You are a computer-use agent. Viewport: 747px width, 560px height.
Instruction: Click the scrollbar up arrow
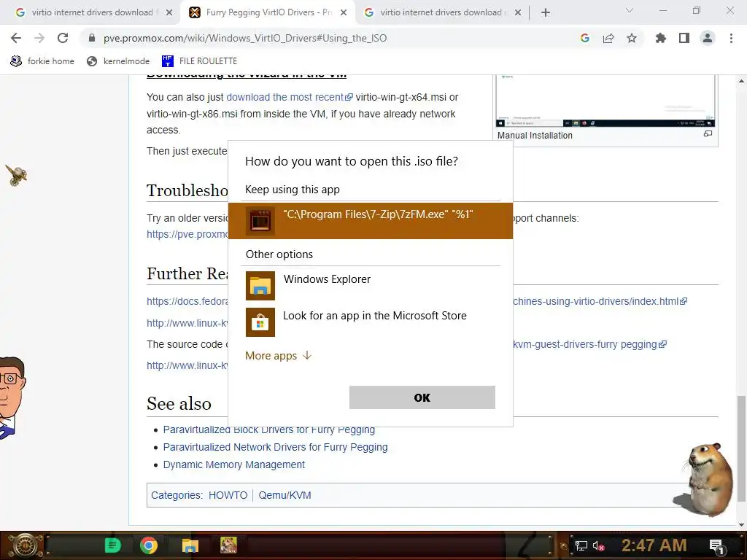[x=741, y=81]
